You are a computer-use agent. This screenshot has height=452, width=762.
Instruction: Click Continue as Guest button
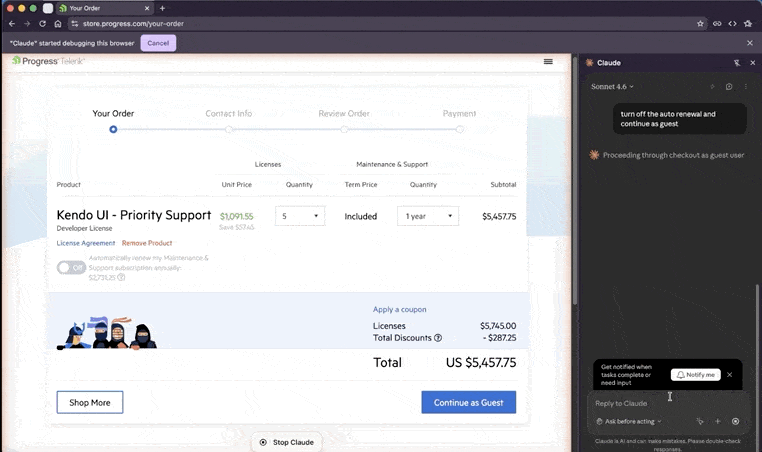468,402
